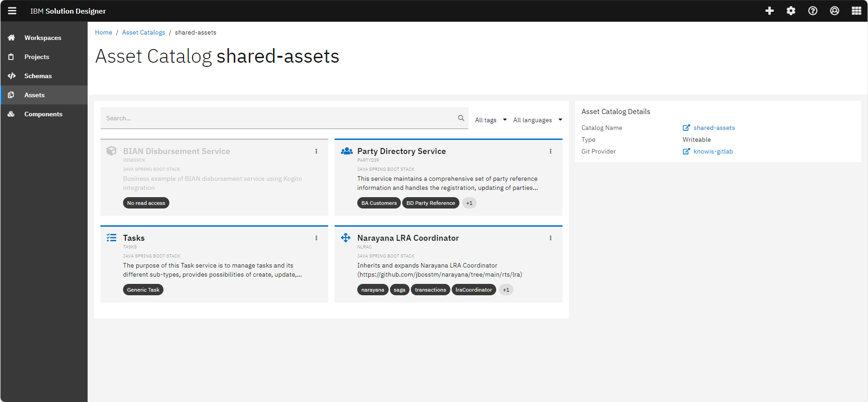This screenshot has width=868, height=402.
Task: Click the BA Customers tag
Action: tap(379, 203)
